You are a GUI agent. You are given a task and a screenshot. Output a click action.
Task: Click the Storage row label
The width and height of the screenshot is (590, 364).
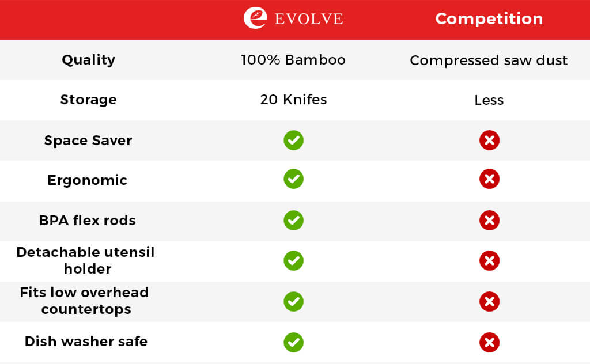click(x=88, y=100)
